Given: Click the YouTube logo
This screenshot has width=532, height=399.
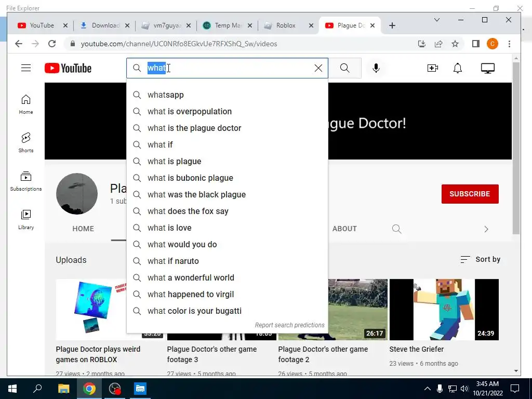Looking at the screenshot, I should coord(68,68).
